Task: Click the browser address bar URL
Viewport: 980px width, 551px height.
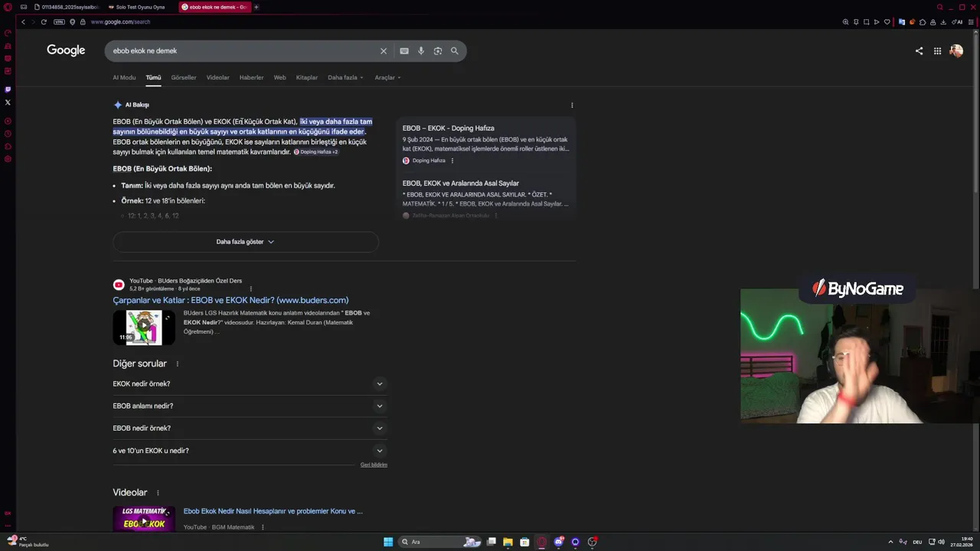Action: [x=120, y=22]
